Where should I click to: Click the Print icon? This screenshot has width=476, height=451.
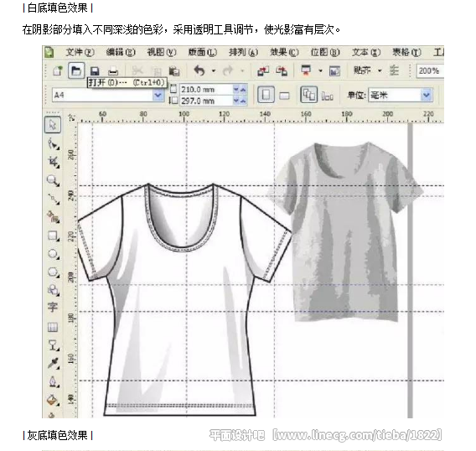[113, 71]
